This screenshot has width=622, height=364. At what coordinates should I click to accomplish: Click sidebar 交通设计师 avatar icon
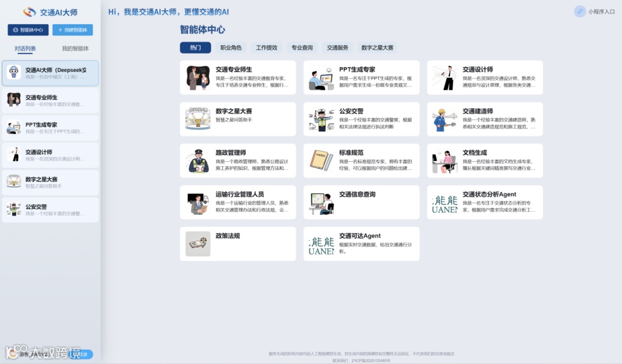click(14, 154)
